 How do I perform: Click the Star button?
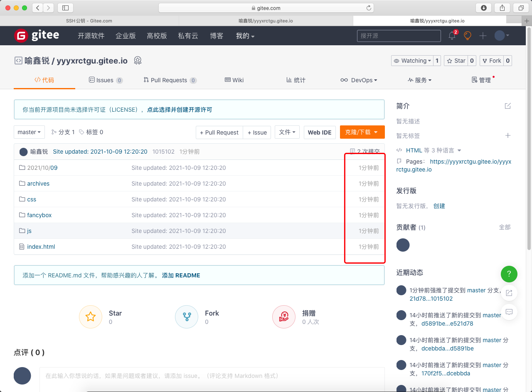coord(456,61)
